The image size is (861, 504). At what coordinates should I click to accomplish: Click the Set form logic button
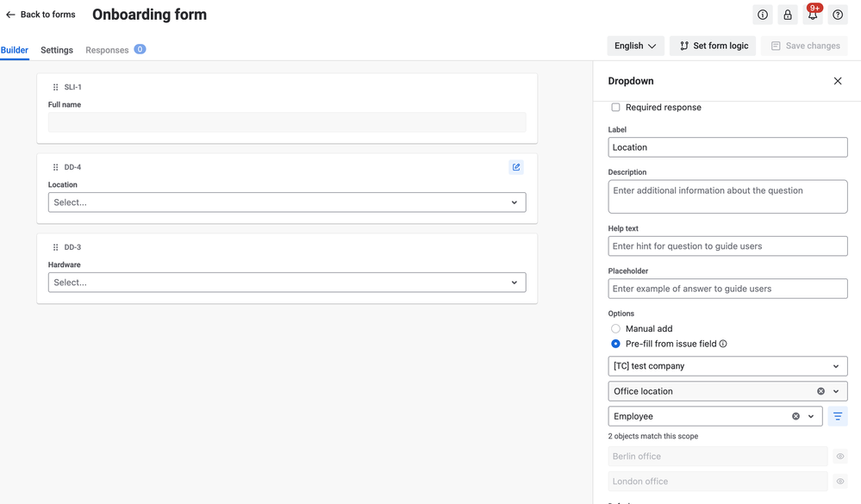pos(713,47)
